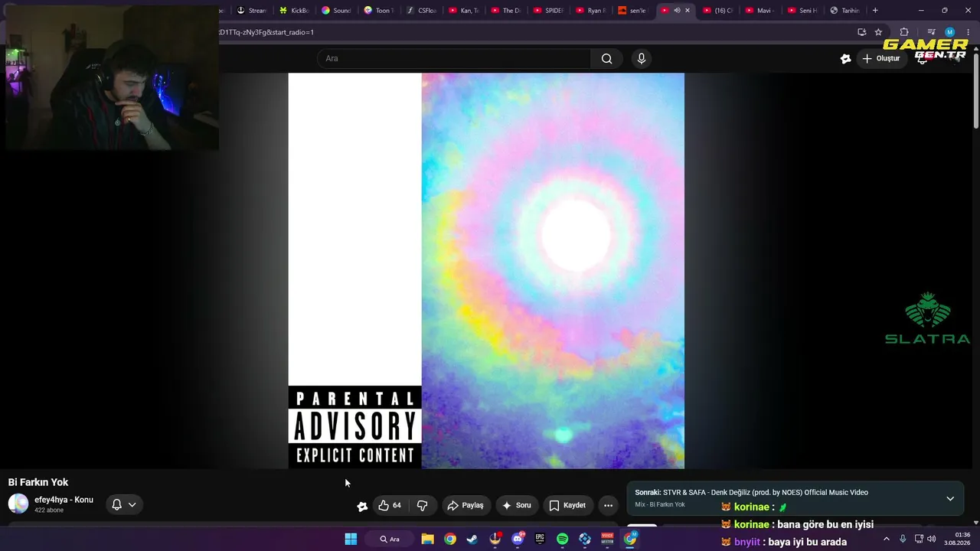Screen dimensions: 980x551
Task: Open Steam from the taskbar
Action: (x=472, y=539)
